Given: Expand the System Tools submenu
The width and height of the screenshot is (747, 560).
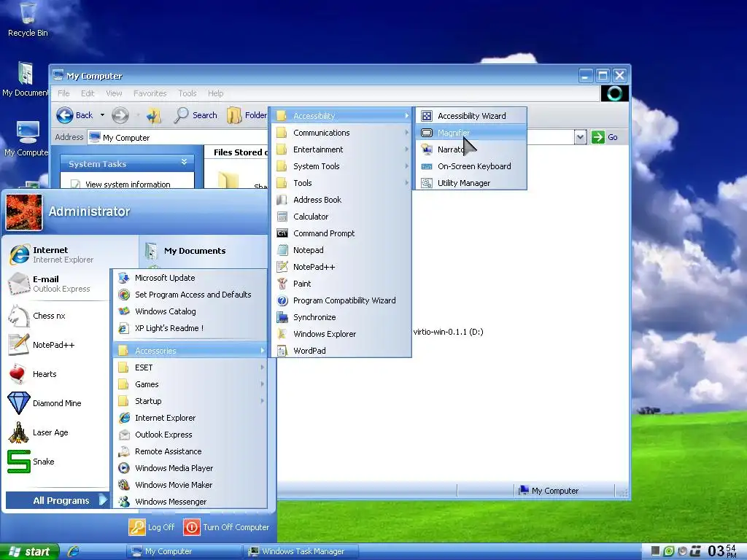Looking at the screenshot, I should click(x=341, y=166).
